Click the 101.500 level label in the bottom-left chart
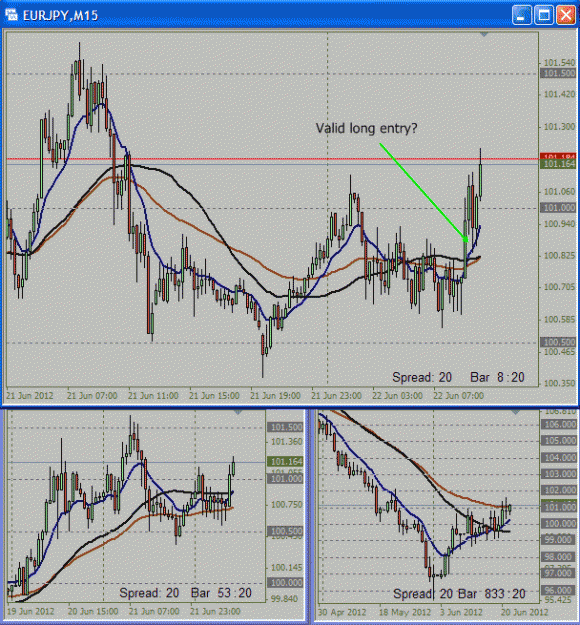The image size is (580, 625). tap(285, 427)
